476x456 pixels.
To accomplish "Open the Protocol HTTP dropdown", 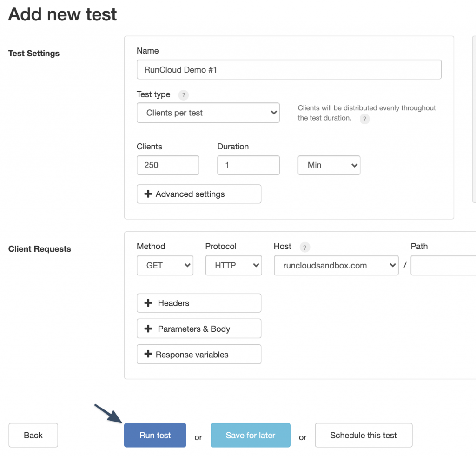I will point(233,265).
